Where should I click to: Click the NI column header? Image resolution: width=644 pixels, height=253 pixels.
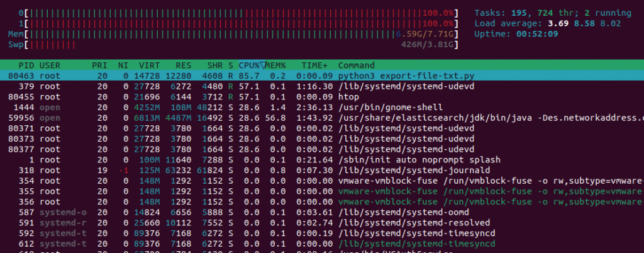[x=123, y=65]
